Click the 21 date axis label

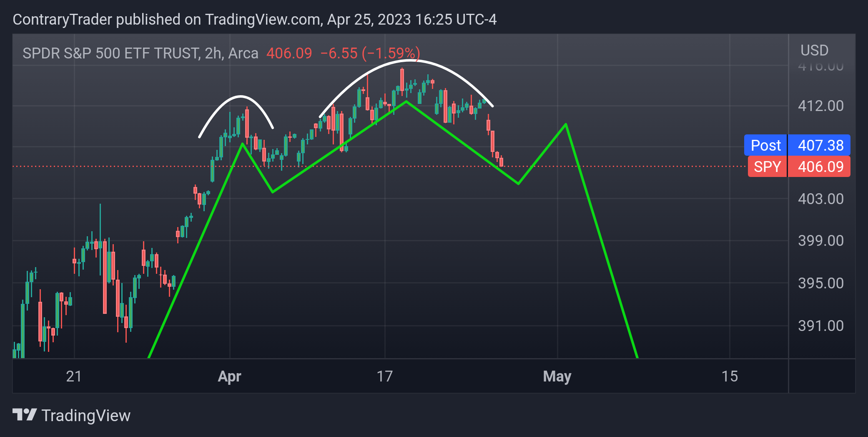(x=74, y=376)
